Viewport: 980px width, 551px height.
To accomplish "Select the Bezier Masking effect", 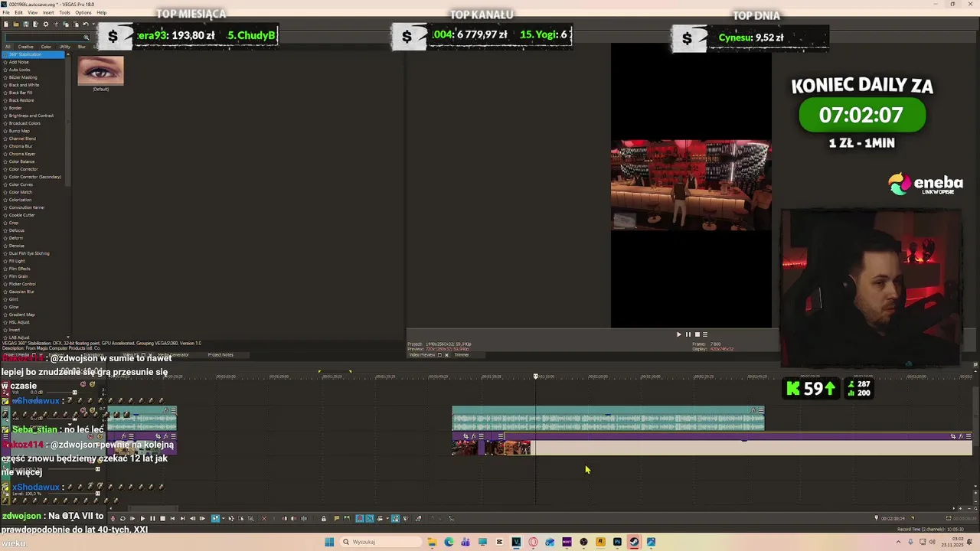I will click(x=23, y=77).
